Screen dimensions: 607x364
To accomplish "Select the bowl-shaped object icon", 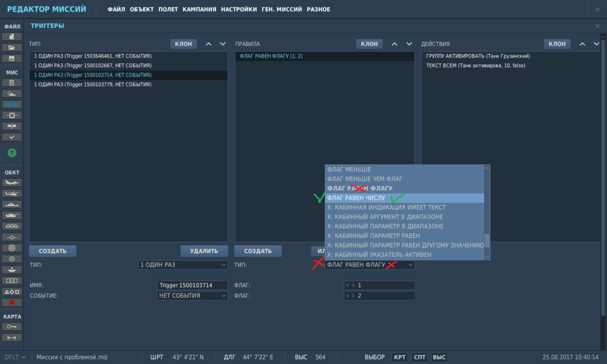I will pyautogui.click(x=12, y=269).
